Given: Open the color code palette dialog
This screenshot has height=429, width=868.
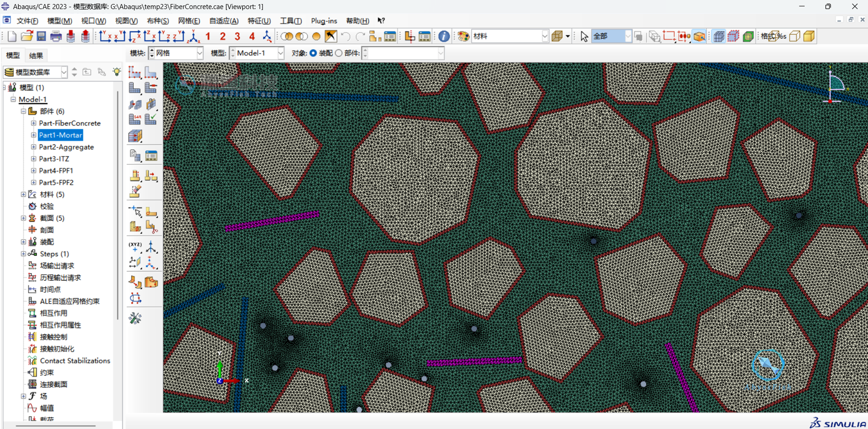Looking at the screenshot, I should pos(464,36).
